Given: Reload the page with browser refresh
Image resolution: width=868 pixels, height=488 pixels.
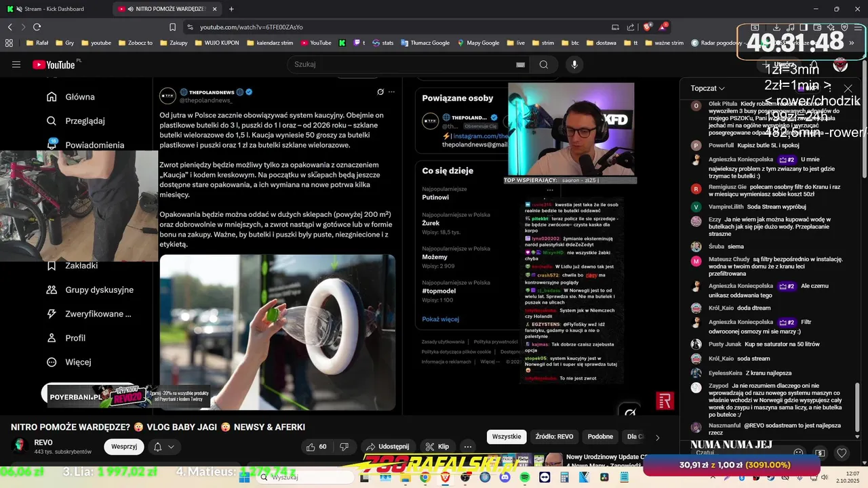Looking at the screenshot, I should [x=37, y=27].
